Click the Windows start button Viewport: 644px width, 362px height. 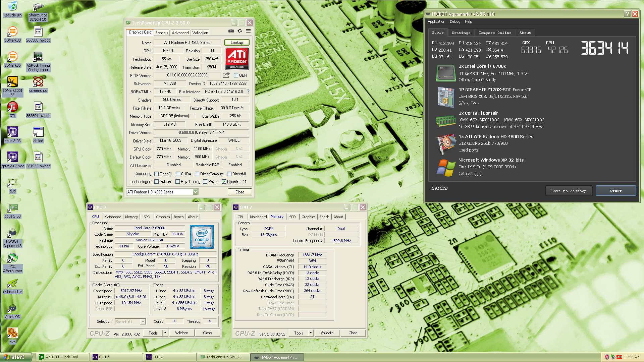coord(16,357)
